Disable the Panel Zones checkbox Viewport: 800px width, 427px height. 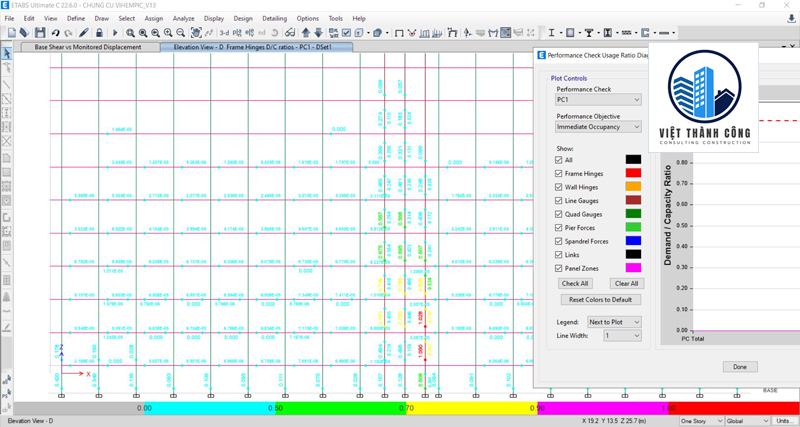[559, 268]
